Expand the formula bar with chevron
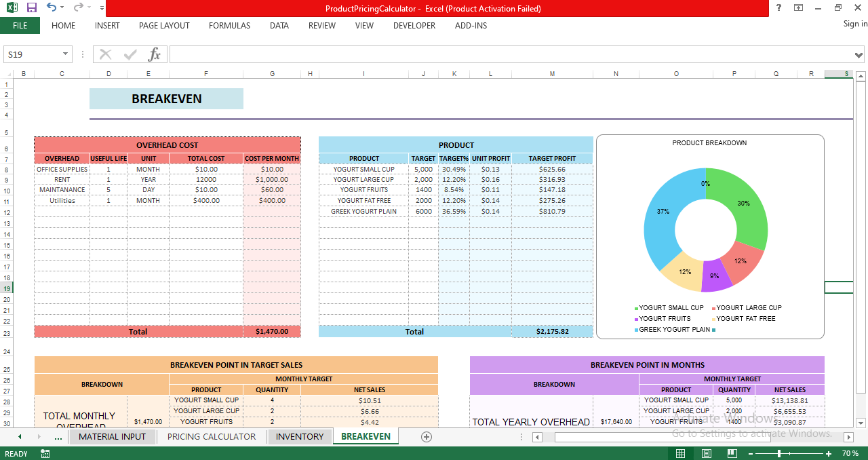868x460 pixels. [860, 55]
